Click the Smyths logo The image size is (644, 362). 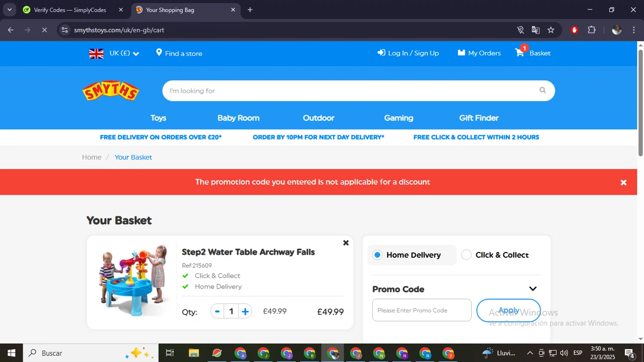point(111,91)
